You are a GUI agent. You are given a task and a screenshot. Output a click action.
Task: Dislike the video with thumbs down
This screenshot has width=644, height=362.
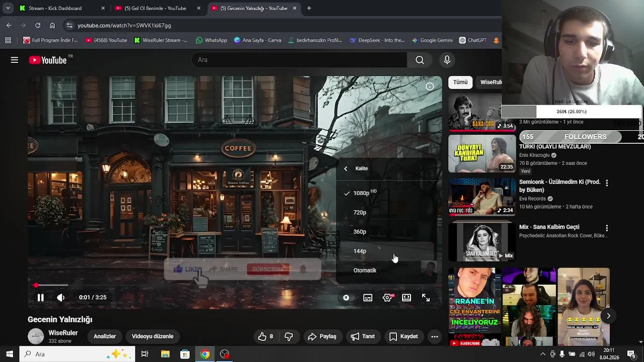pos(289,336)
